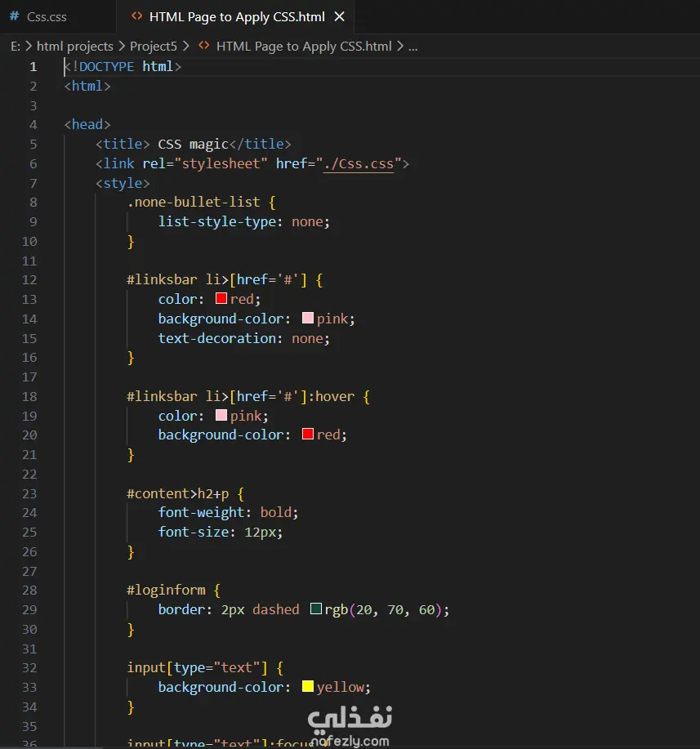Open the pink swatch beside background-color on line 14
The height and width of the screenshot is (749, 700).
coord(308,319)
